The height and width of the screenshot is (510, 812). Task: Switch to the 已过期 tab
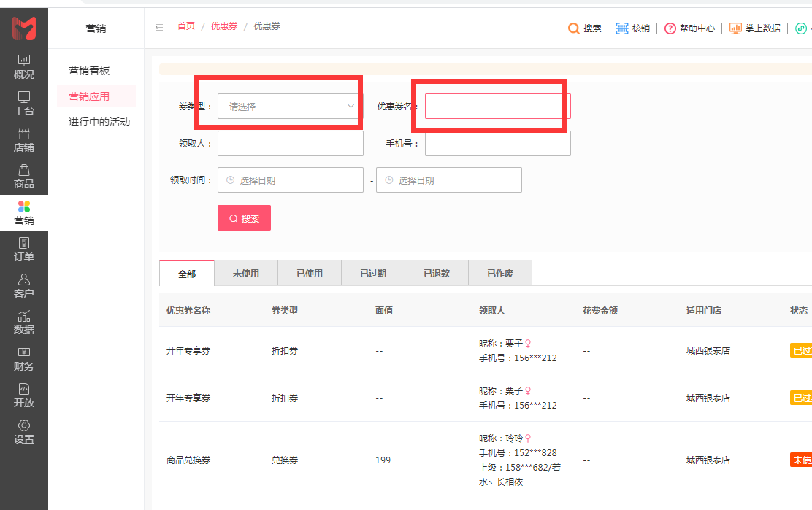pyautogui.click(x=373, y=273)
